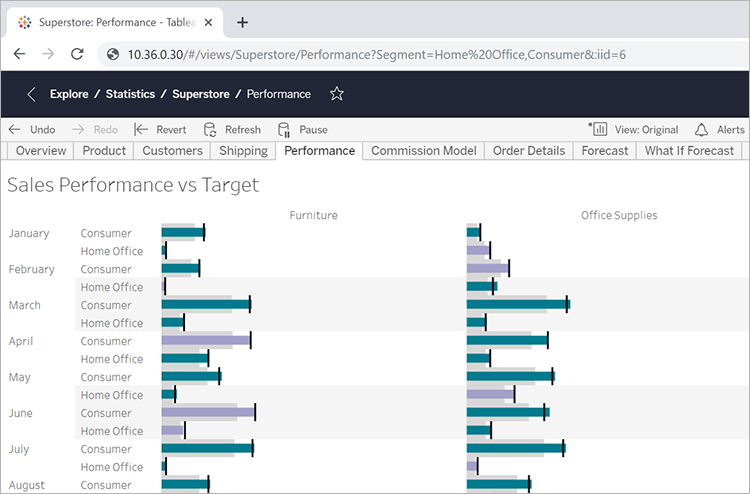Click the browser forward arrow

48,54
